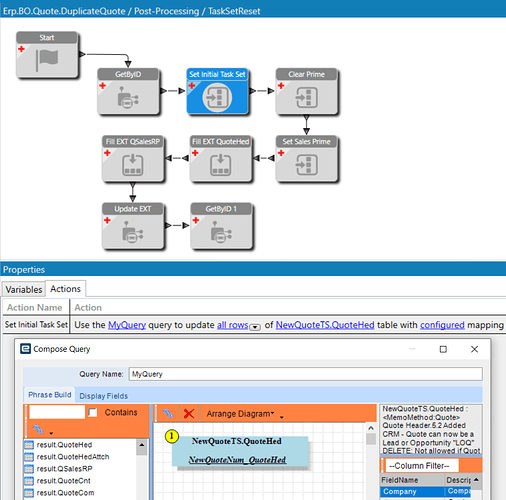Viewport: 506px width, 500px height.
Task: Select result.QSalesRP in table list
Action: tap(64, 469)
